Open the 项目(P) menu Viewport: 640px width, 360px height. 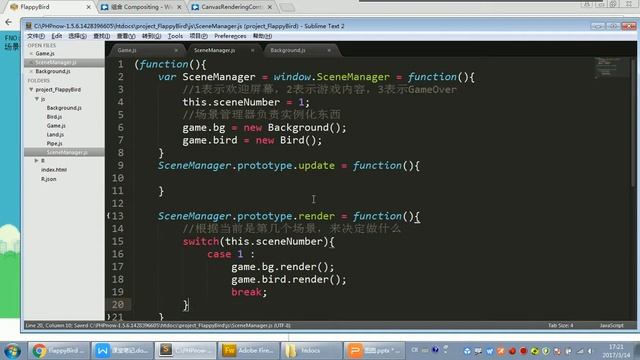pos(199,36)
